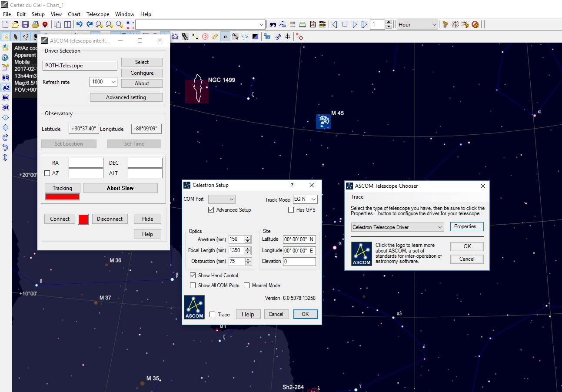Click the binoculars search icon

point(273,24)
